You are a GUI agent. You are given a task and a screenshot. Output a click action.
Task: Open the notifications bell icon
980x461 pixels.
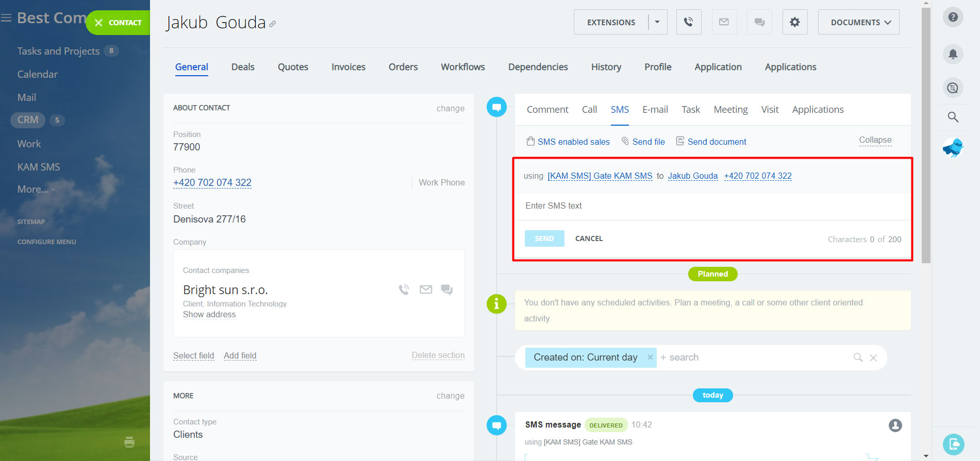953,54
